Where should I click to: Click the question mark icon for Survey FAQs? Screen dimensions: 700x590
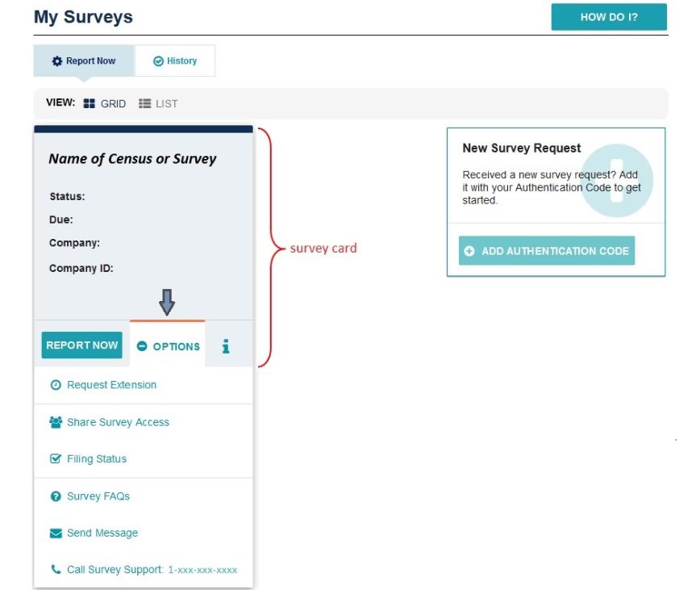56,496
